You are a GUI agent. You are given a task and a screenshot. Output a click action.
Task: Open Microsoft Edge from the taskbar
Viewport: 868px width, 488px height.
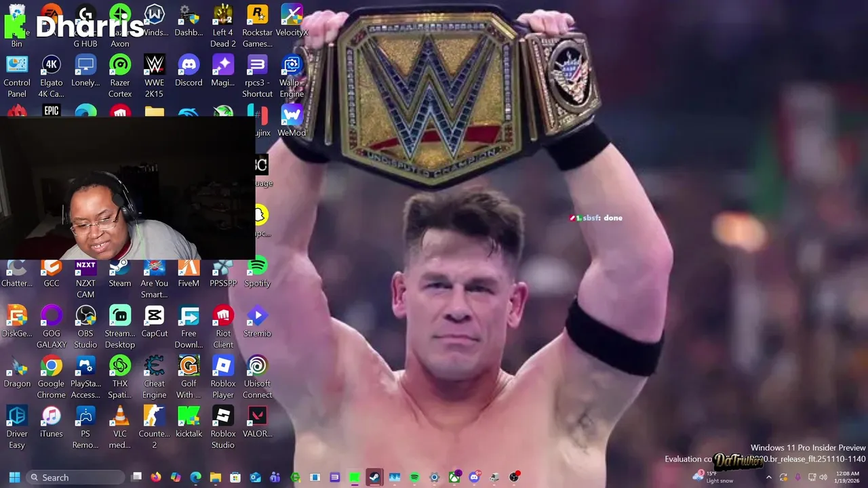[195, 477]
